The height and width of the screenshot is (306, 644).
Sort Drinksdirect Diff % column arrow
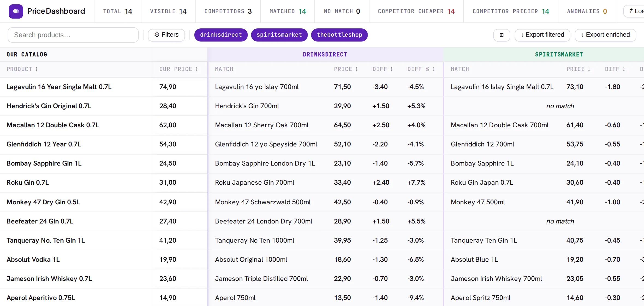pos(434,69)
